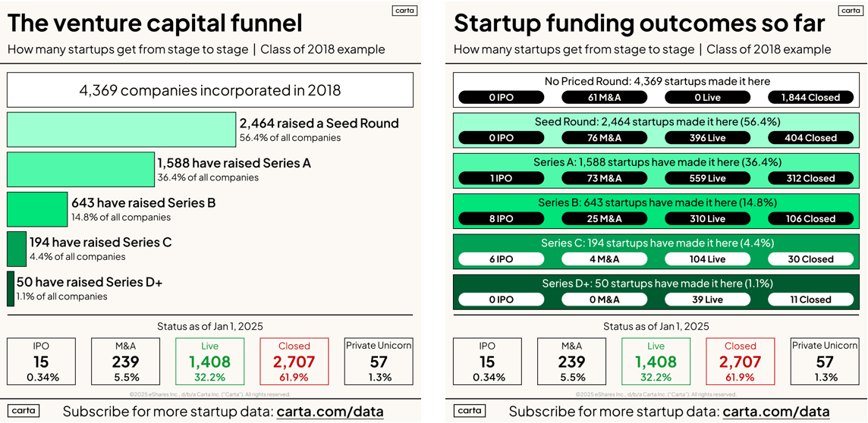Viewport: 868px width, 423px height.
Task: Select the light green Seed Round funnel bar
Action: point(121,130)
